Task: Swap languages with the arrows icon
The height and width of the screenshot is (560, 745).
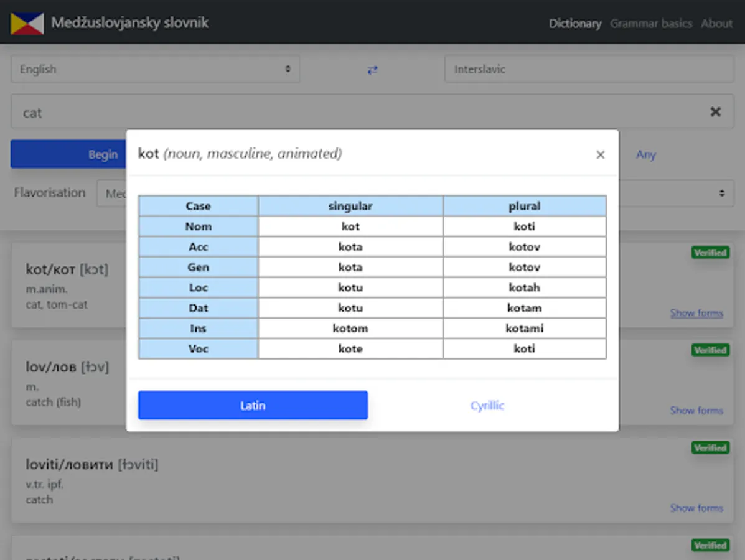Action: tap(372, 70)
